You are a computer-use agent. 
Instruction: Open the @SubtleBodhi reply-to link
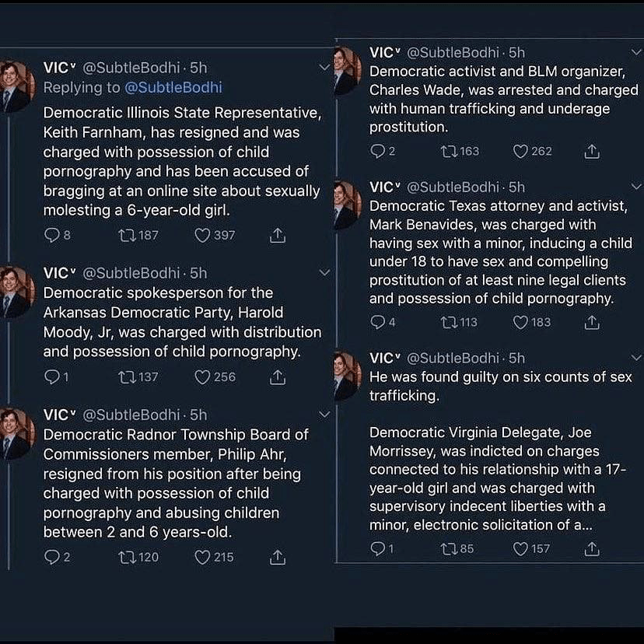(x=173, y=87)
